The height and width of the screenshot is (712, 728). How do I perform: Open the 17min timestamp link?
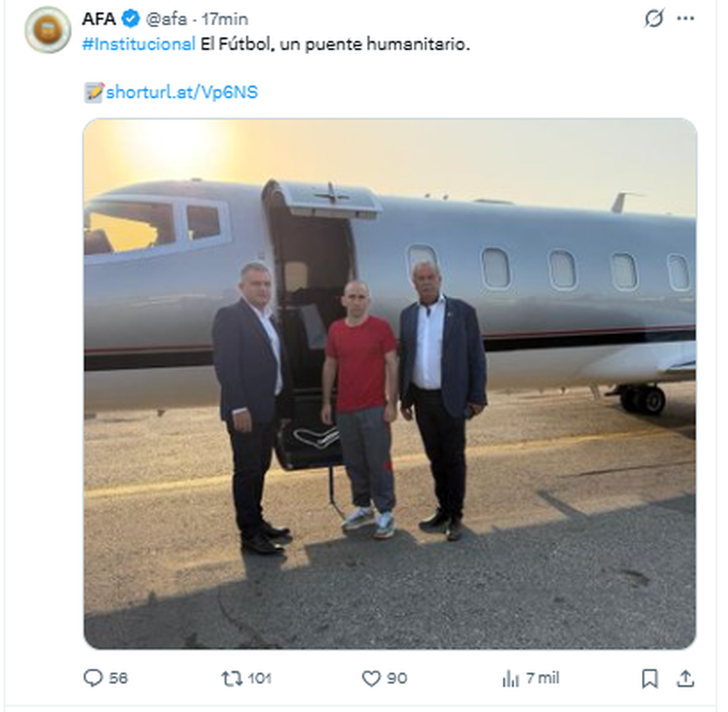[x=224, y=19]
